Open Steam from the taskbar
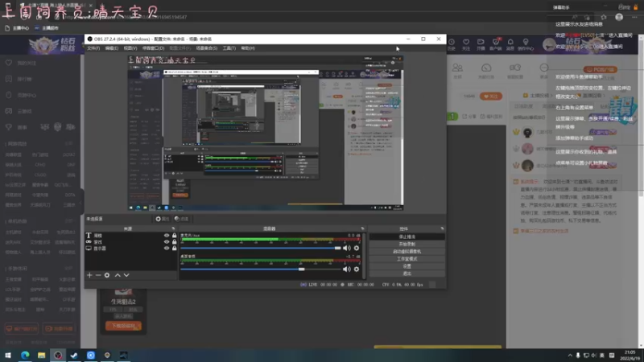Viewport: 644px width, 362px height. click(74, 355)
